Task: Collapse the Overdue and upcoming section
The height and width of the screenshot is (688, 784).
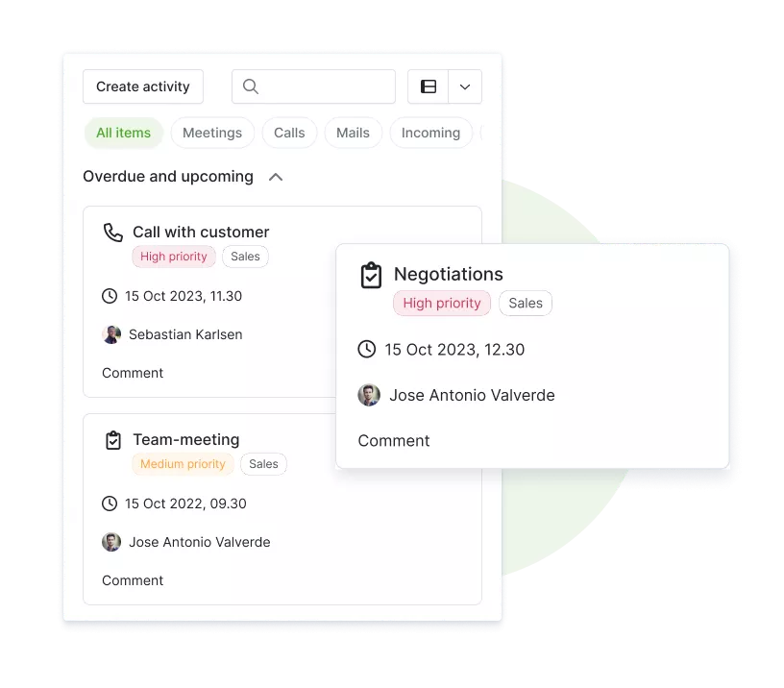Action: pyautogui.click(x=276, y=177)
